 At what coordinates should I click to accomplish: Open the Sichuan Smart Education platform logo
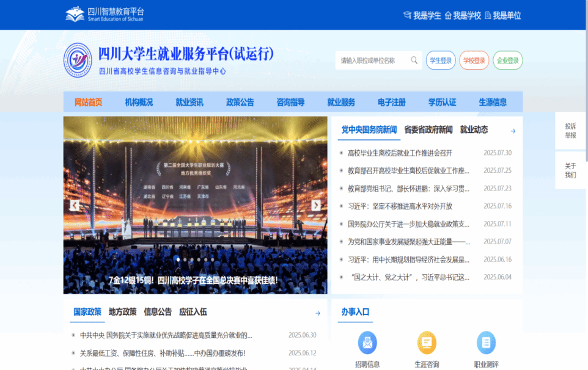tap(105, 15)
